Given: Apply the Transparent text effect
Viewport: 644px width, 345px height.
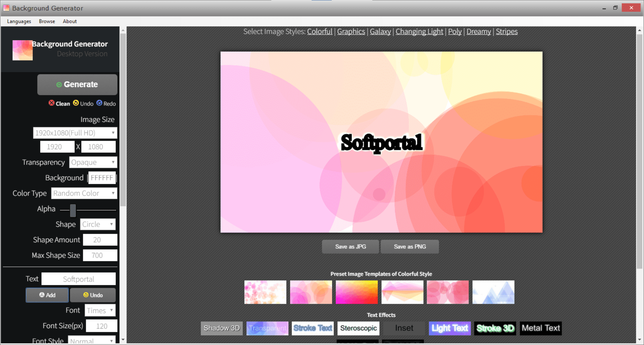Looking at the screenshot, I should [x=267, y=328].
